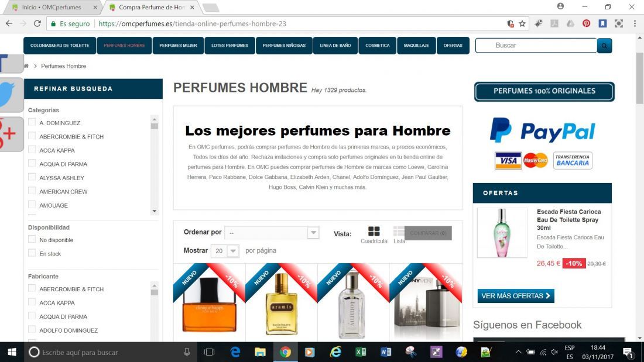Click Perfumes Hombre breadcrumb
The width and height of the screenshot is (644, 362).
[64, 66]
